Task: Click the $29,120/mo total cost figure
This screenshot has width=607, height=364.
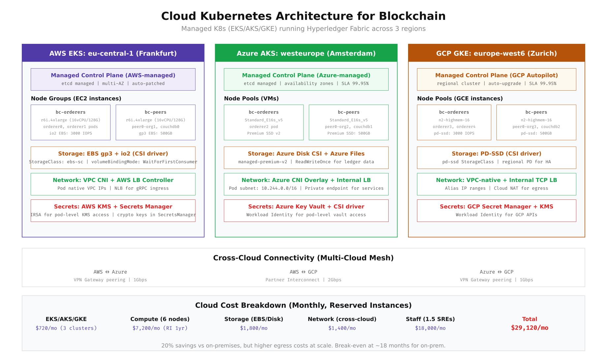Action: 530,328
